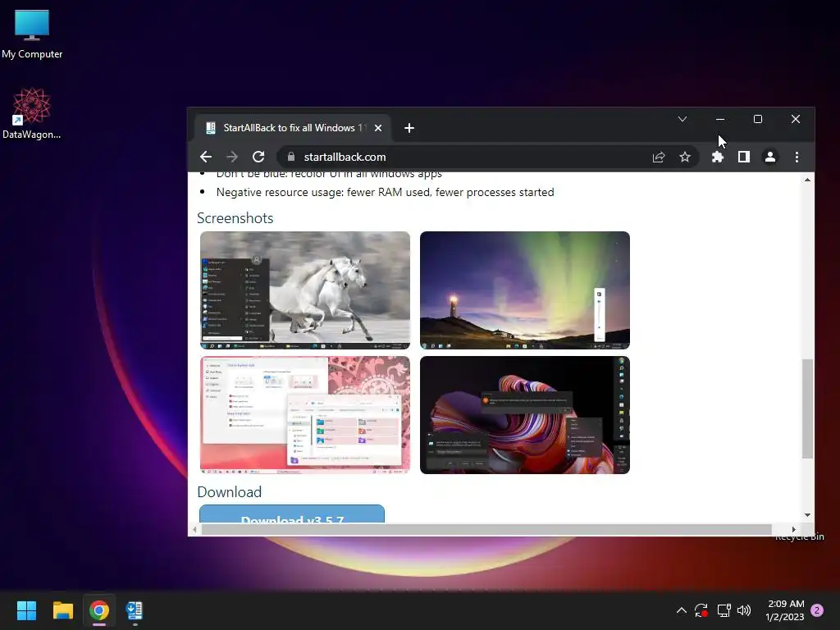The image size is (840, 630).
Task: Select the Download heading text
Action: pyautogui.click(x=230, y=492)
